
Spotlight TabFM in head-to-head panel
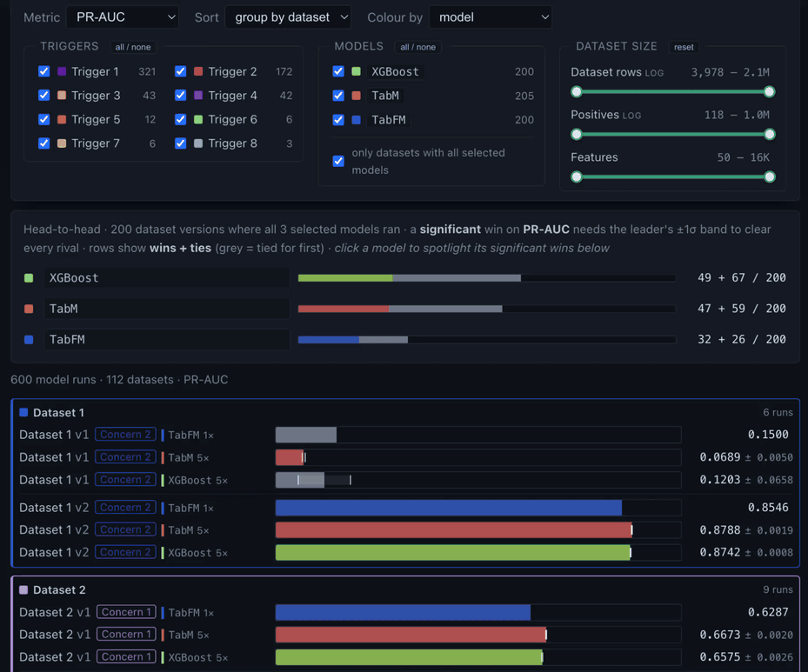point(166,340)
